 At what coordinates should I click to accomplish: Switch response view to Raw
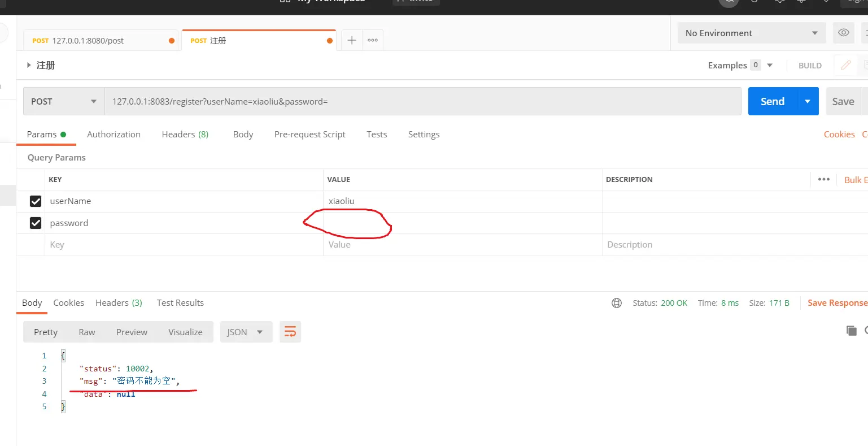click(x=87, y=332)
